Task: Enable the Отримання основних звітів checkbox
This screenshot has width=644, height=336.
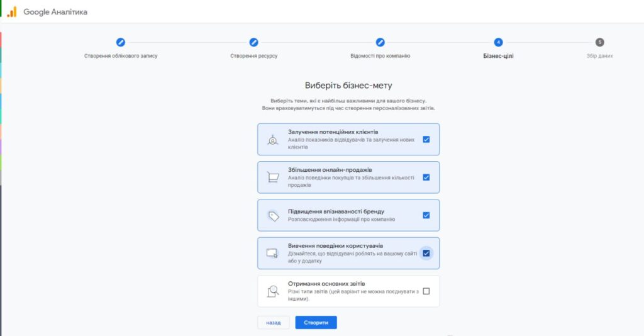Action: pos(426,291)
